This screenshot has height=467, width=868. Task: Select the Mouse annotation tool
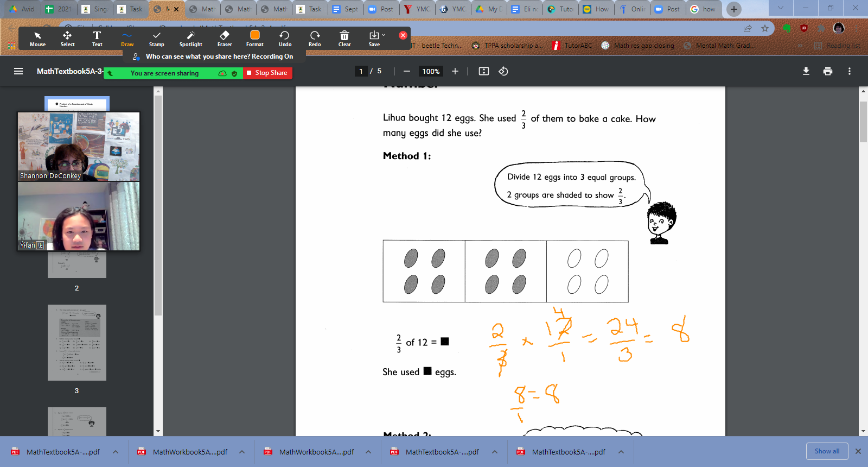tap(37, 39)
